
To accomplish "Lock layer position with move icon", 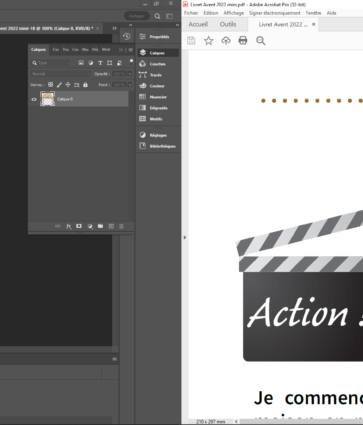I will [68, 85].
